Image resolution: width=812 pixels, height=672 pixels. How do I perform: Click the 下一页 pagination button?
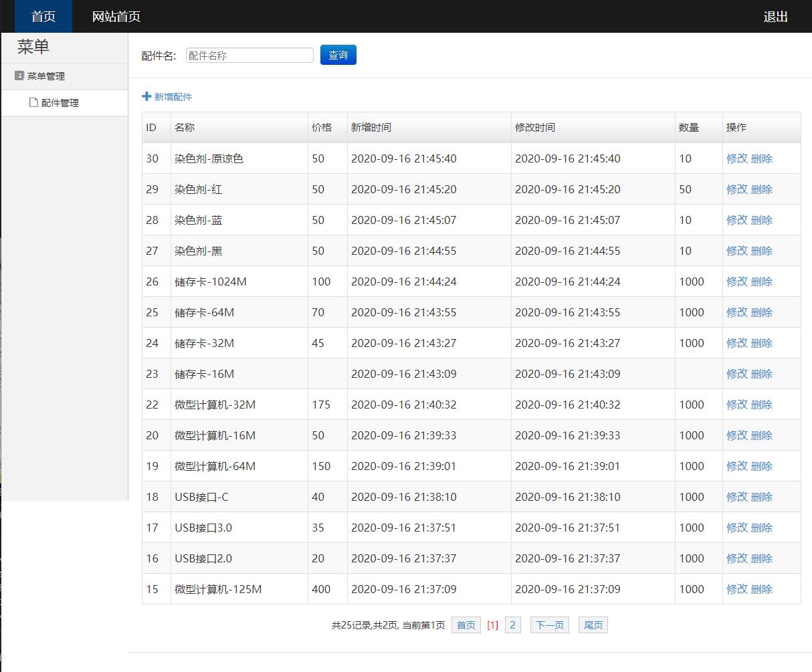click(549, 625)
